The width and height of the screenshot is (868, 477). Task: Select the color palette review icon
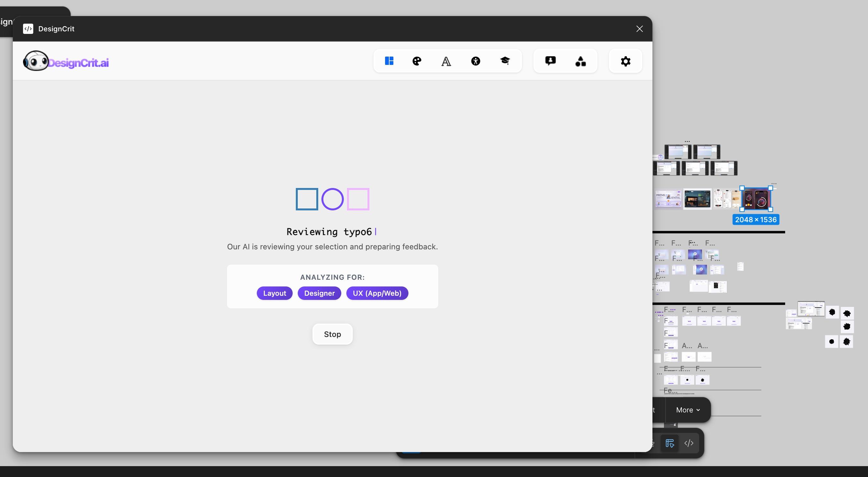[417, 61]
